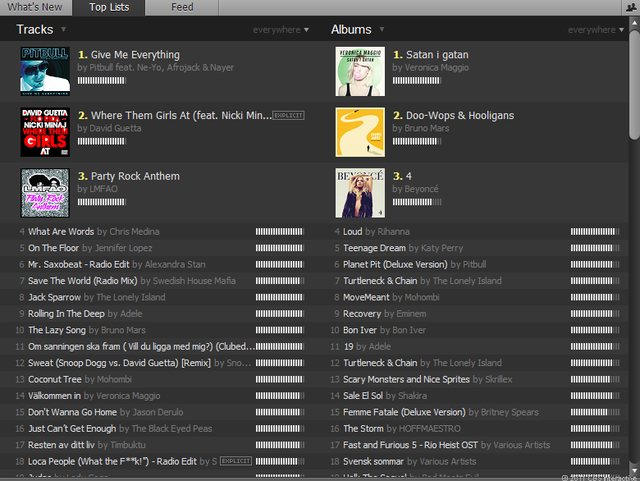
Task: Open track Give Me Everything
Action: point(135,55)
